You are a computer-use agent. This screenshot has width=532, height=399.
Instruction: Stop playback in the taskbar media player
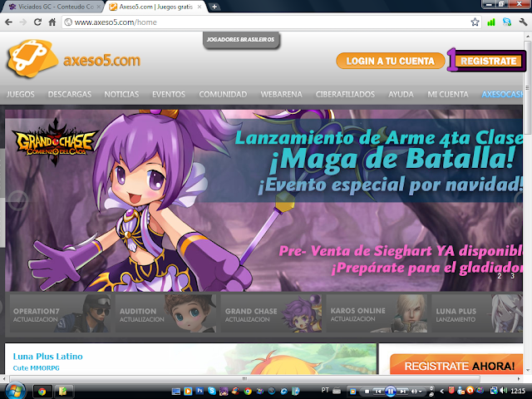click(x=367, y=392)
